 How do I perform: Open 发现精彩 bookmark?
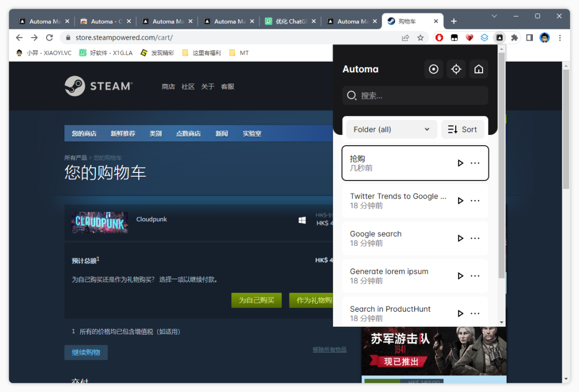pyautogui.click(x=157, y=52)
